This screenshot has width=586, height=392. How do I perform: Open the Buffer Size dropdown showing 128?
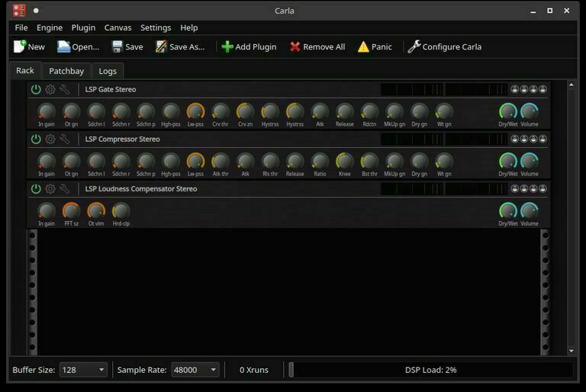pyautogui.click(x=83, y=370)
